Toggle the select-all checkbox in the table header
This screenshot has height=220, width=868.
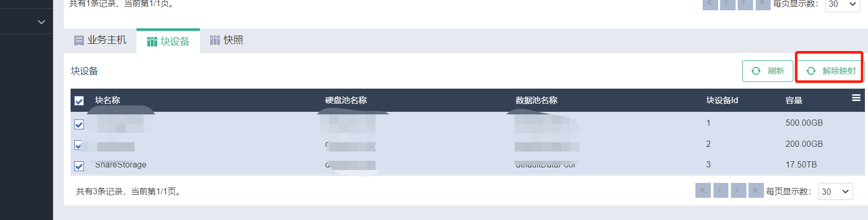pos(79,101)
